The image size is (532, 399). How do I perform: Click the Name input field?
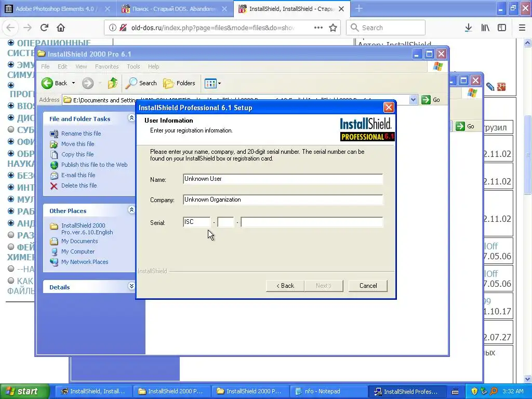[x=283, y=179]
